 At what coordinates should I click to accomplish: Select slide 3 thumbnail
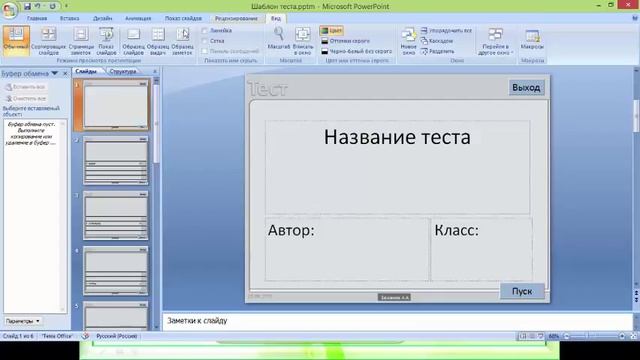click(x=116, y=216)
